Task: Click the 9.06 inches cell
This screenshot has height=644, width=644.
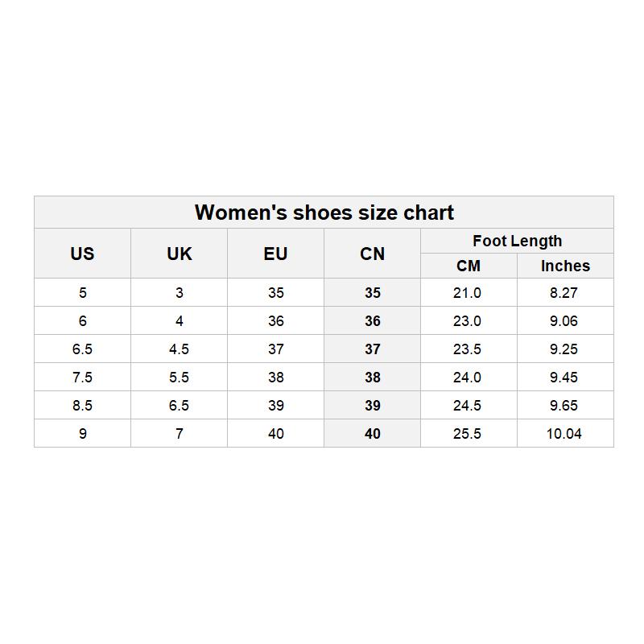Action: pos(564,321)
